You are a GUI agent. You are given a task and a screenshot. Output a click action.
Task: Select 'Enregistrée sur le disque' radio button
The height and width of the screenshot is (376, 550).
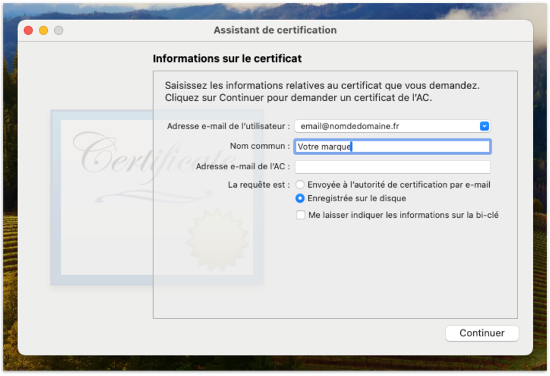click(300, 198)
